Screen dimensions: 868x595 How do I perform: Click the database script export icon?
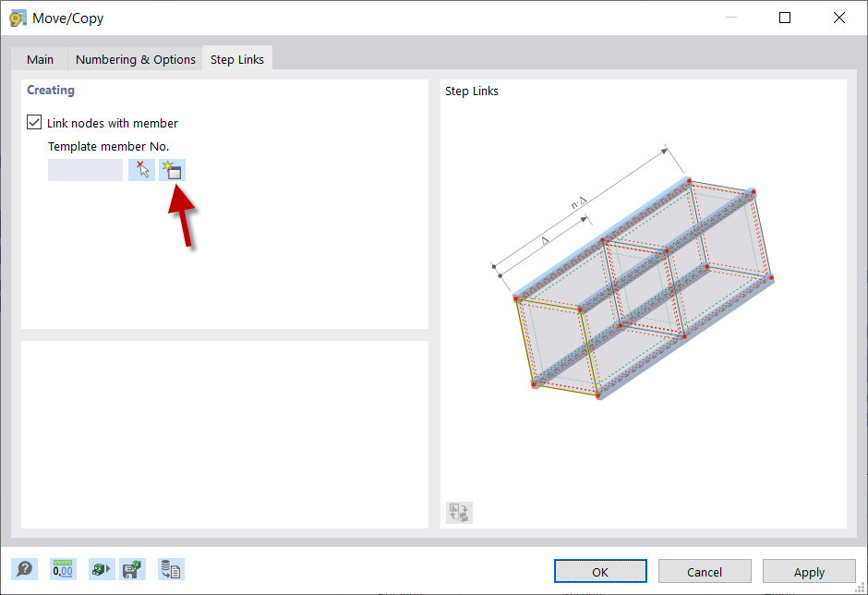(x=171, y=569)
